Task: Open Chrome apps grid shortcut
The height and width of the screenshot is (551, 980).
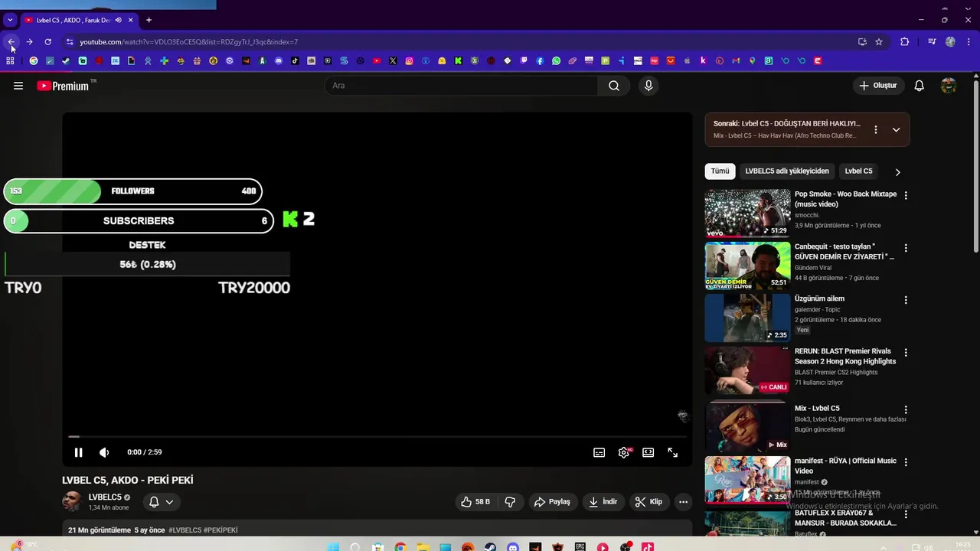Action: 10,60
